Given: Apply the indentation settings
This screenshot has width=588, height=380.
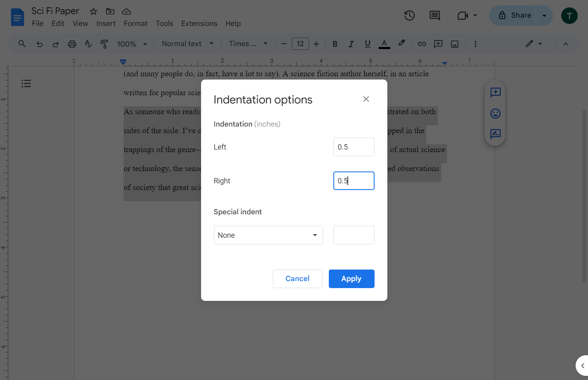Looking at the screenshot, I should pos(351,279).
